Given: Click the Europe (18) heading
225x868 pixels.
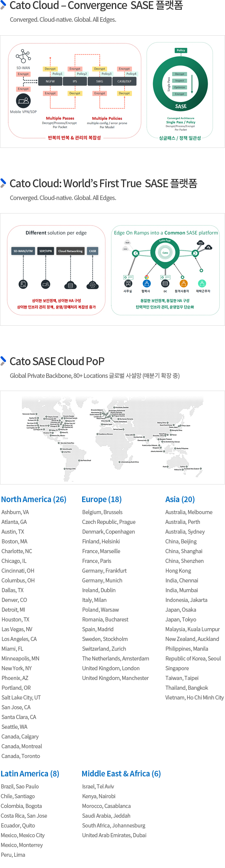Looking at the screenshot, I should pos(102,499).
